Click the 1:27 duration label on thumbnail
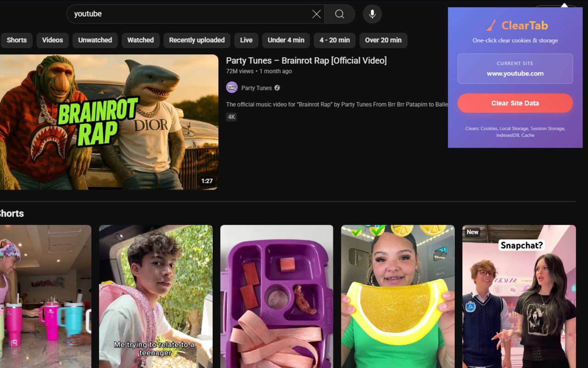The width and height of the screenshot is (588, 368). [207, 181]
